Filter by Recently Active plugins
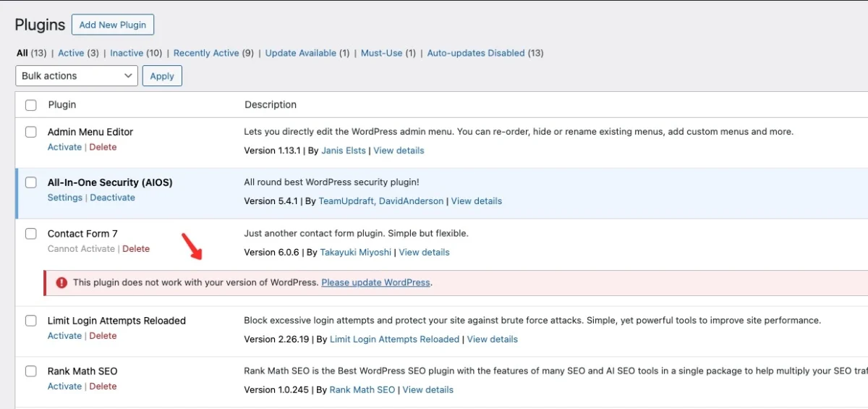This screenshot has height=409, width=868. pos(206,53)
